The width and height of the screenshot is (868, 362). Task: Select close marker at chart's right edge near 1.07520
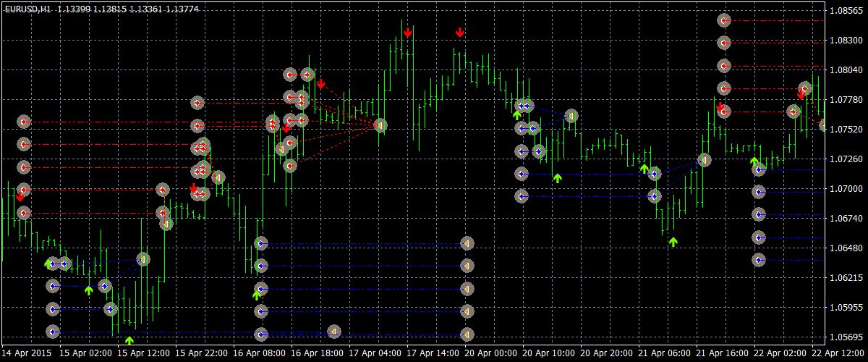(824, 125)
